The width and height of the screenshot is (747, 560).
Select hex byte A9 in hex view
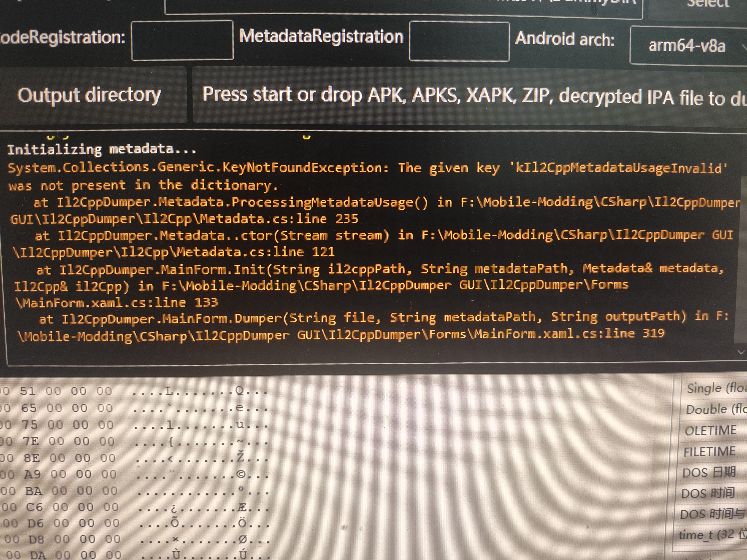(32, 474)
